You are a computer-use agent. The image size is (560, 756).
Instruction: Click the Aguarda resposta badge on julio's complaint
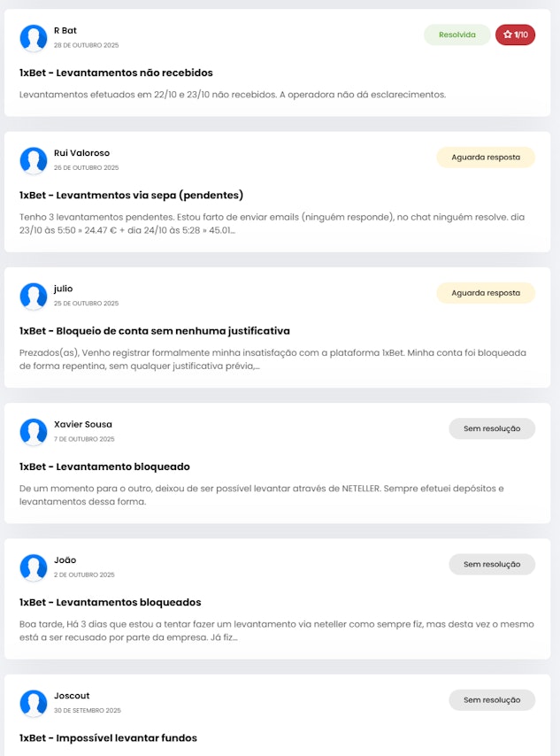[x=485, y=292]
